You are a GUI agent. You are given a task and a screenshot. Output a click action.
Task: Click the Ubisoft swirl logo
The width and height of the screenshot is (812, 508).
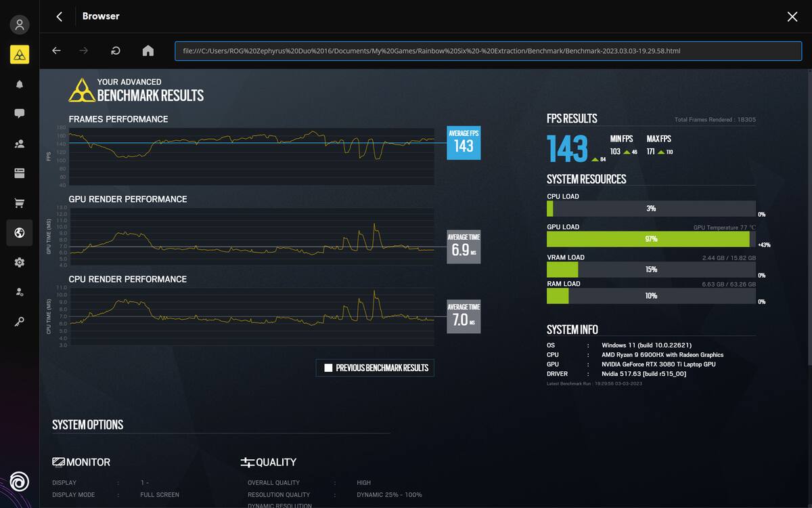tap(20, 482)
